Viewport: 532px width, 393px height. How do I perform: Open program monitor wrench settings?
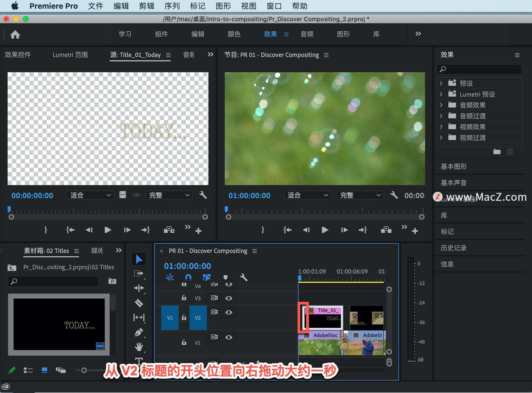394,195
